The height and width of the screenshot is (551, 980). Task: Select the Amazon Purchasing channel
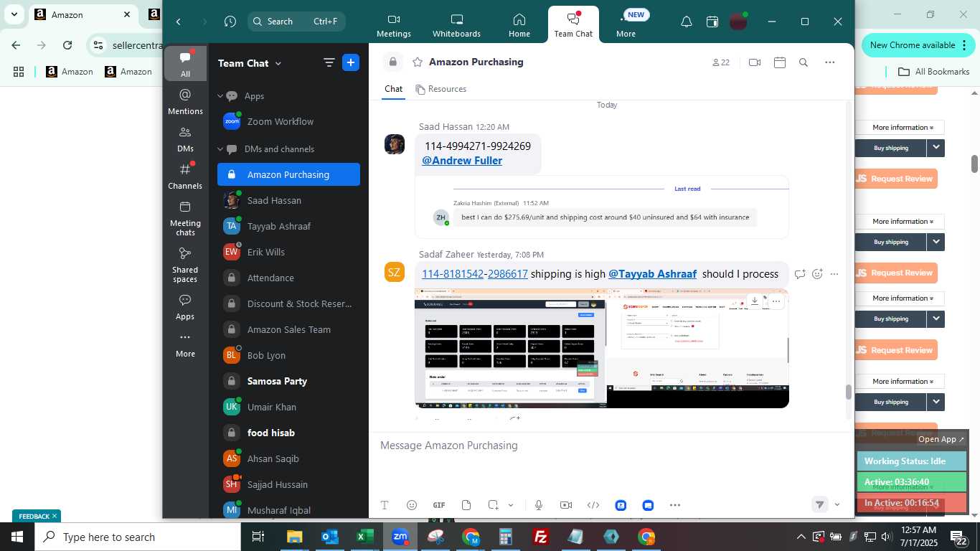(x=288, y=174)
